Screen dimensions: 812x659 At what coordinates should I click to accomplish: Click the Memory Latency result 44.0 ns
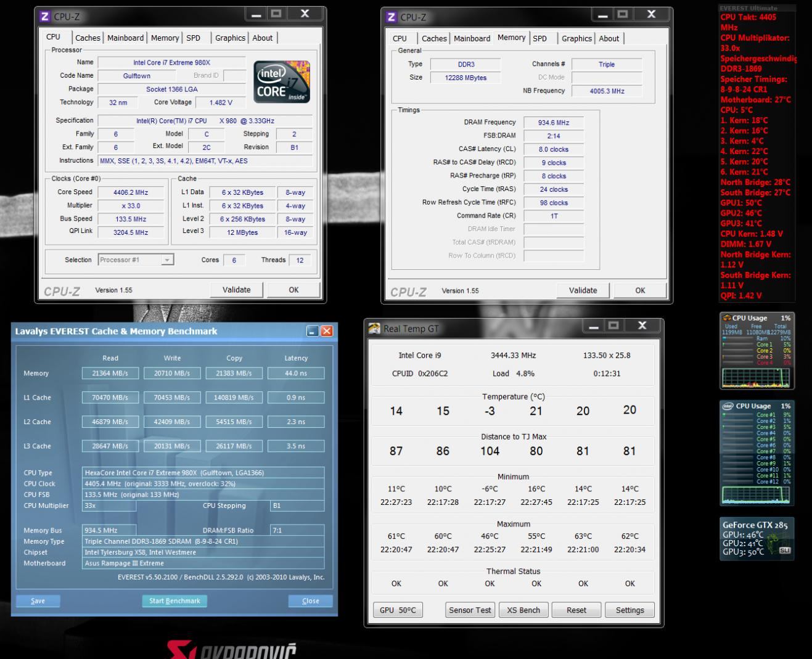click(x=296, y=373)
